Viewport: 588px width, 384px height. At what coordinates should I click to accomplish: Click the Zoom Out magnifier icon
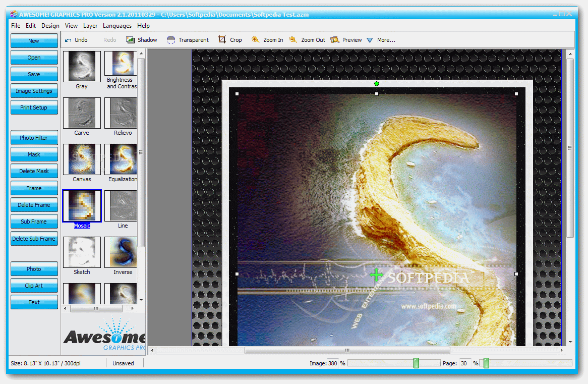click(x=293, y=39)
